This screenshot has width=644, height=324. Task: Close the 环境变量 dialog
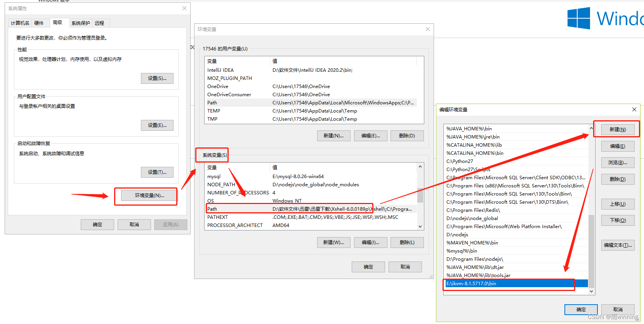point(427,29)
